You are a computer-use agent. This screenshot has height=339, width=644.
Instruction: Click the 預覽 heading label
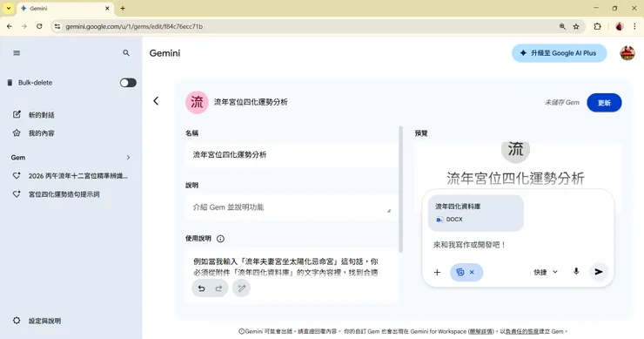(x=421, y=133)
